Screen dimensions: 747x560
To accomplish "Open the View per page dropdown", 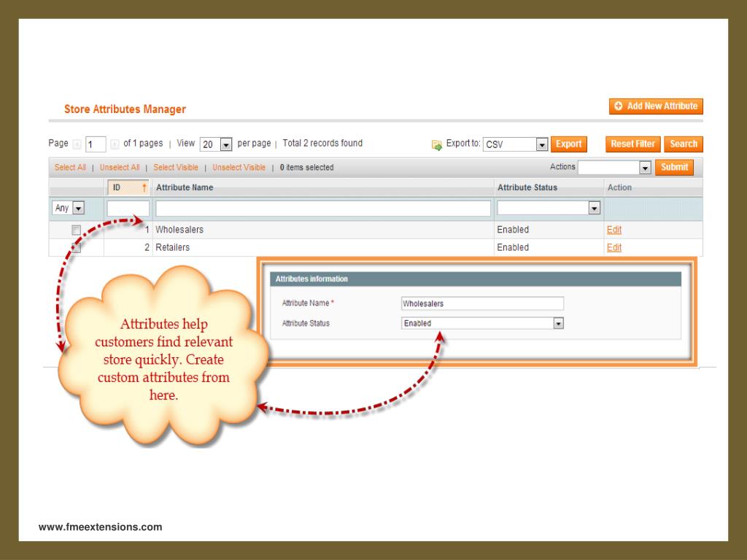I will pyautogui.click(x=216, y=144).
